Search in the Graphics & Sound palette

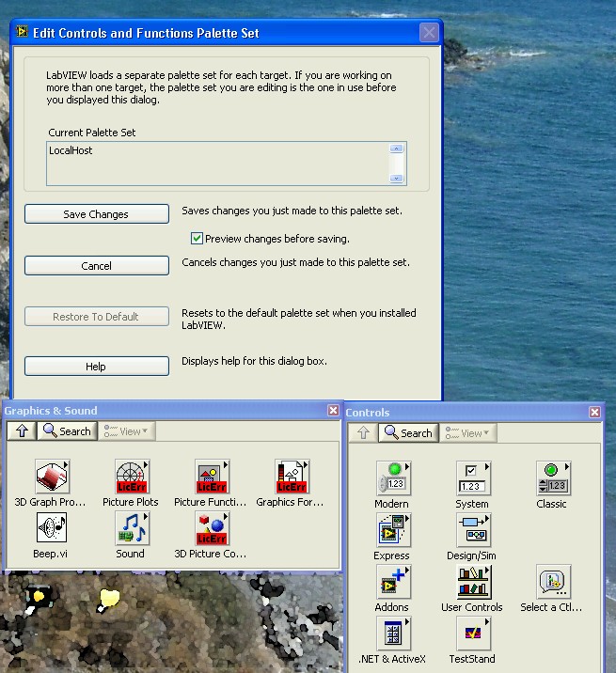pyautogui.click(x=67, y=430)
